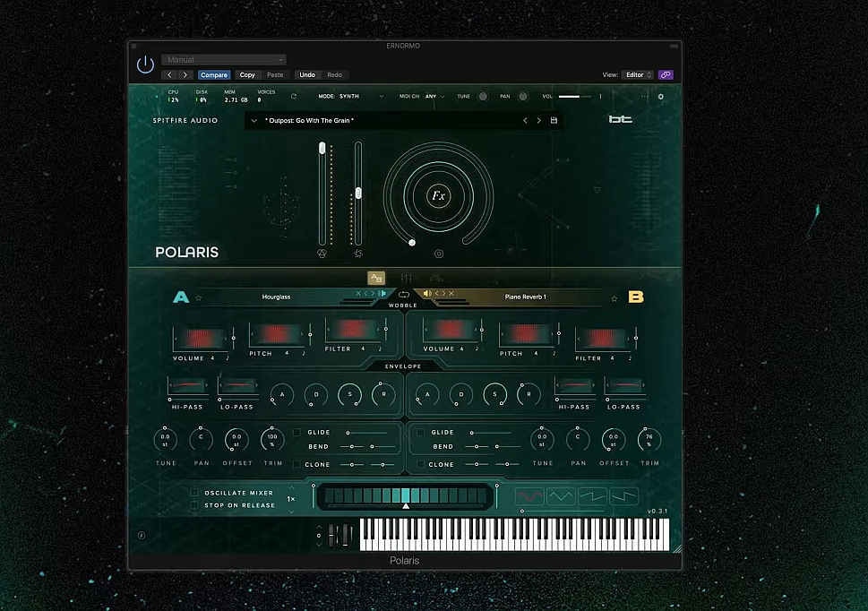Select the large A sound layer
The width and height of the screenshot is (868, 611).
(x=180, y=297)
